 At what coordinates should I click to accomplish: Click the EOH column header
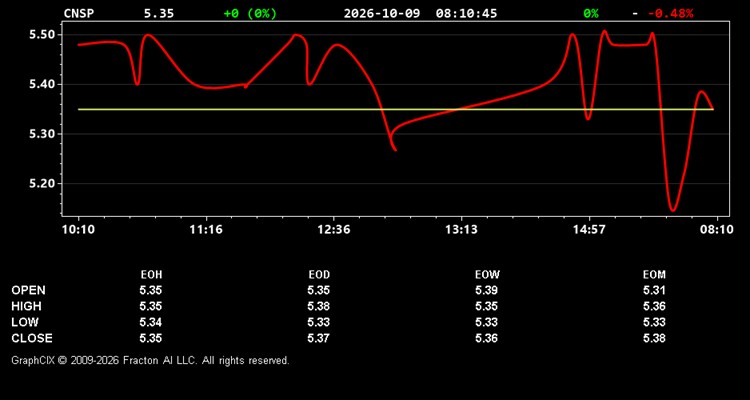tap(151, 275)
